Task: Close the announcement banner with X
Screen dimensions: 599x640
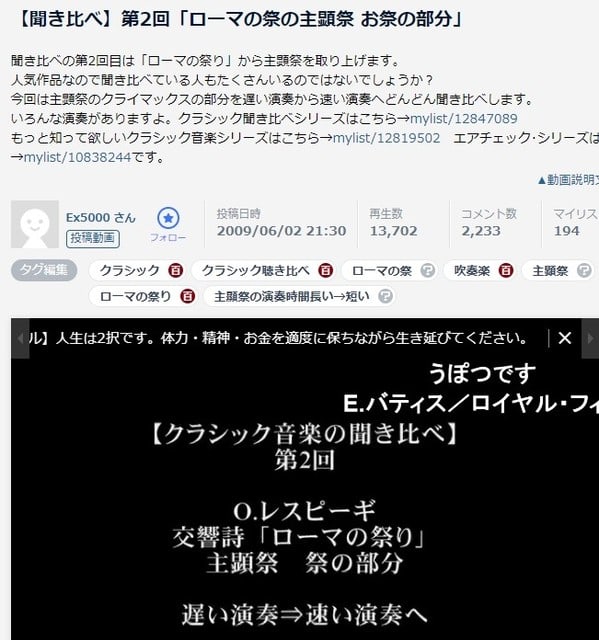Action: [x=565, y=338]
